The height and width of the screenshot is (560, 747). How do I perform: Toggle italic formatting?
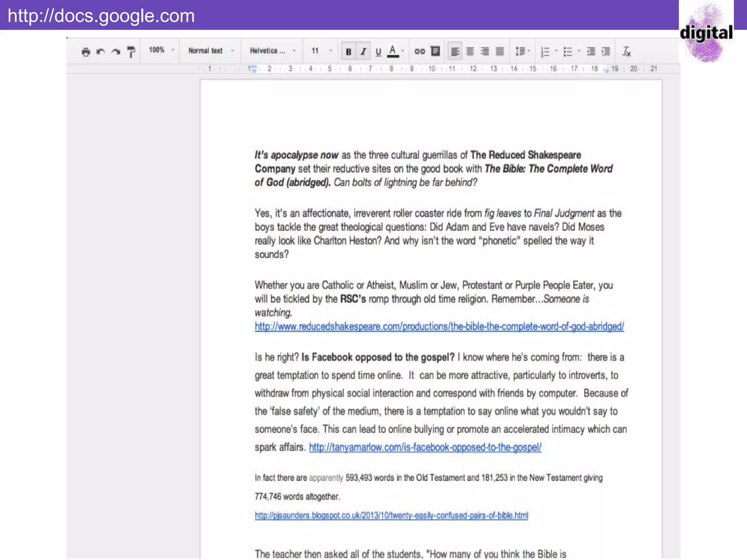tap(363, 52)
